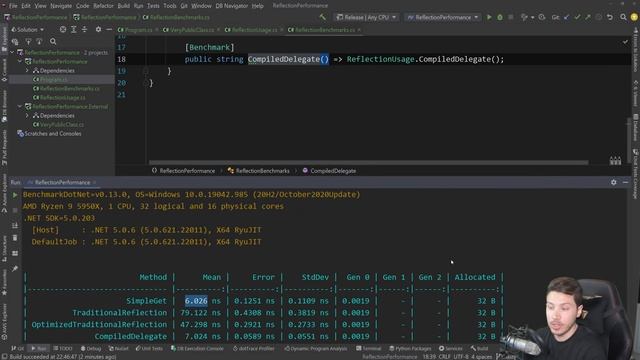Open the NuGet tool window
The height and width of the screenshot is (360, 640).
coord(119,349)
